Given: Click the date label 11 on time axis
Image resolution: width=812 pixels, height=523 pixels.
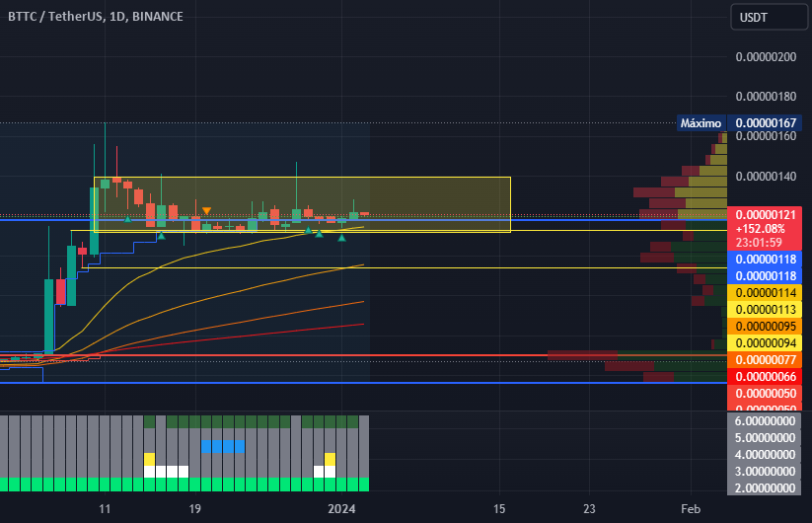Looking at the screenshot, I should click(x=105, y=509).
